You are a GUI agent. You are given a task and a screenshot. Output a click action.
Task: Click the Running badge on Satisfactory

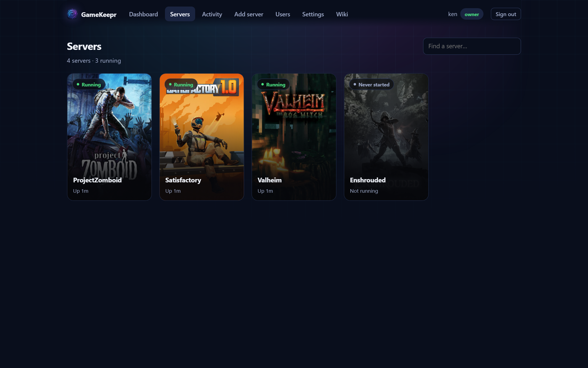[x=181, y=85]
